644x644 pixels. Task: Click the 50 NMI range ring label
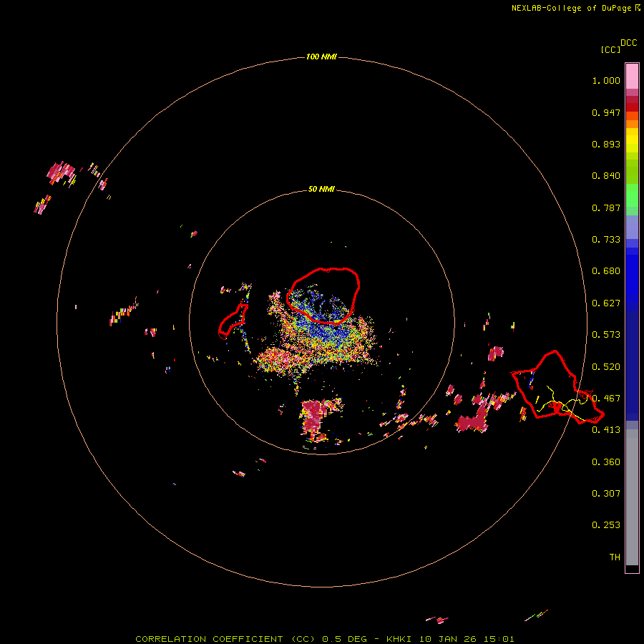(321, 190)
